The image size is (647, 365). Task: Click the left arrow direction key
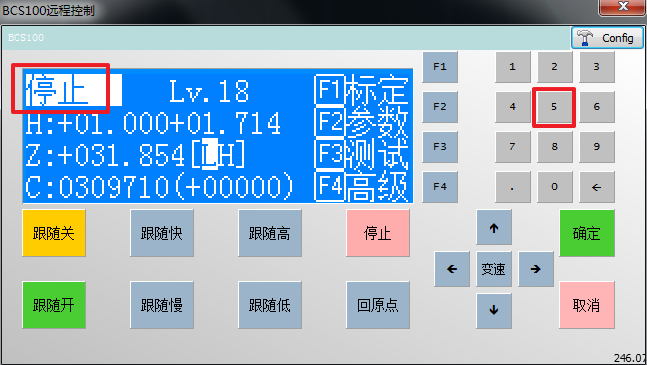[x=452, y=269]
